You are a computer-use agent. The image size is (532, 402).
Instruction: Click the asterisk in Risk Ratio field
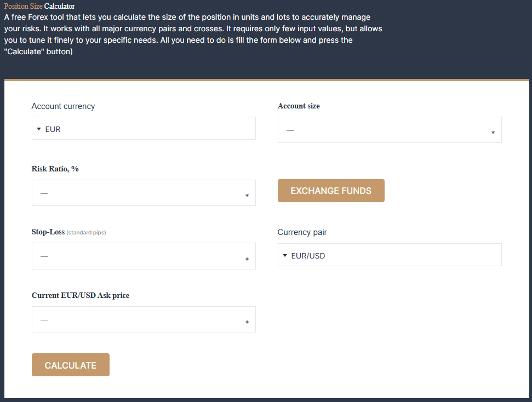(x=247, y=196)
